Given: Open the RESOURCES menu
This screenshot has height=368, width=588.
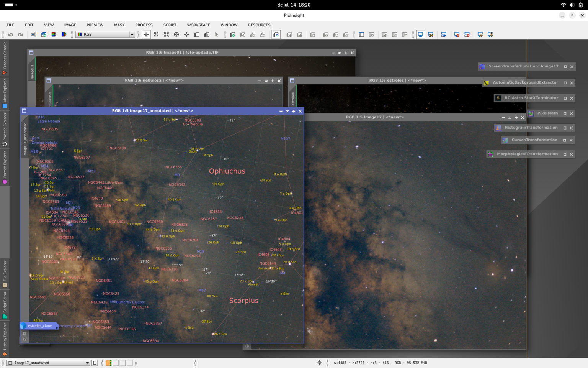Looking at the screenshot, I should [x=259, y=25].
